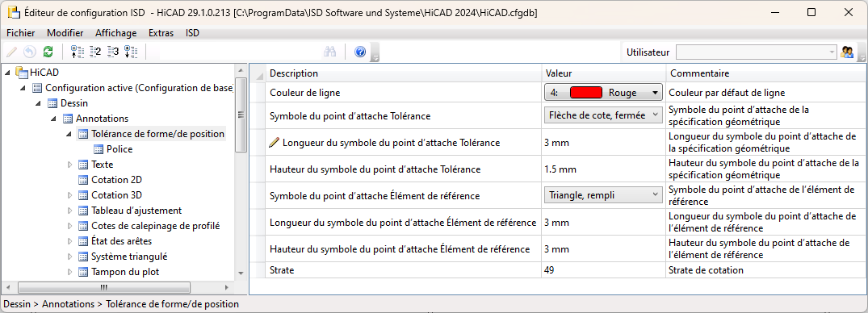Click the expand to level 3 icon
Viewport: 868px width, 313px height.
(113, 52)
